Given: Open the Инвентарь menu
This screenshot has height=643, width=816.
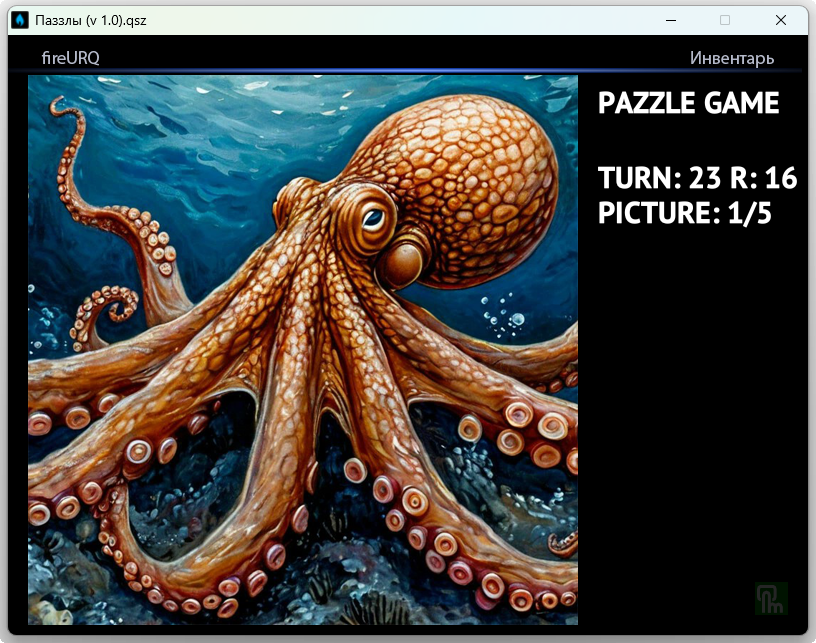Looking at the screenshot, I should coord(731,58).
